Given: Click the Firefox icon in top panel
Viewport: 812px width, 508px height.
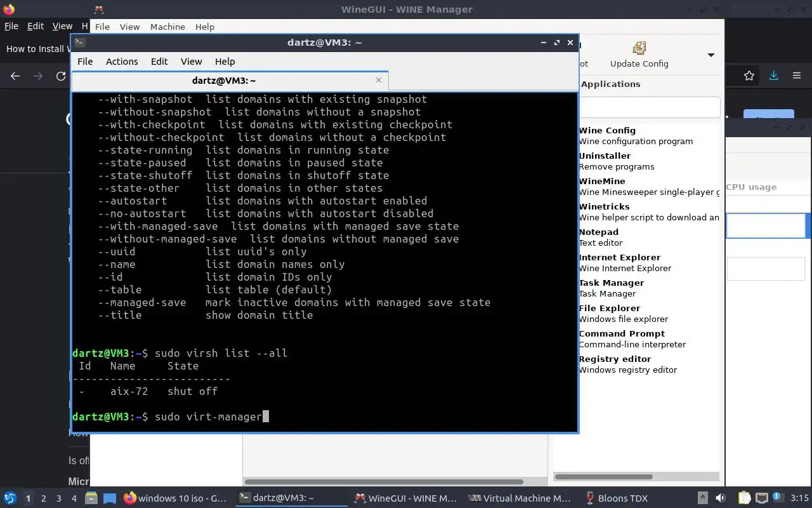Looking at the screenshot, I should (8, 9).
